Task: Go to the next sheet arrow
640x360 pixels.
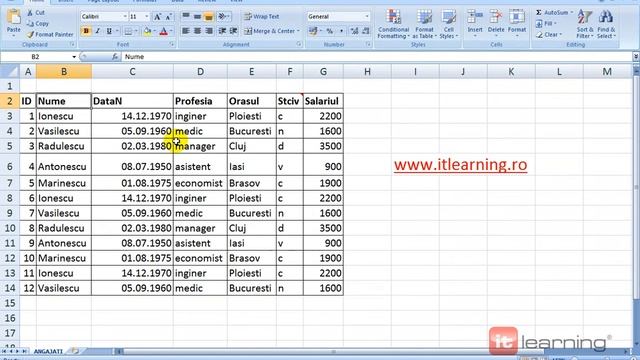Action: pos(18,351)
